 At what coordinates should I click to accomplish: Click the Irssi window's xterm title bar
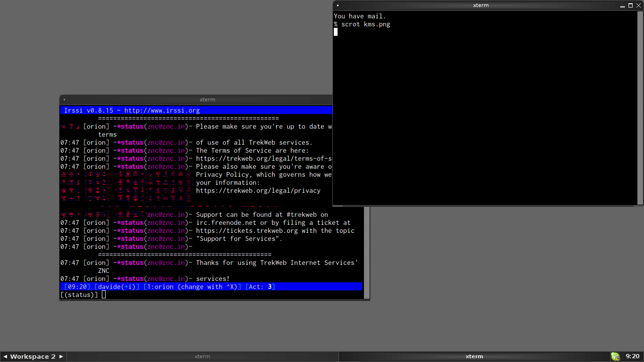tap(207, 100)
